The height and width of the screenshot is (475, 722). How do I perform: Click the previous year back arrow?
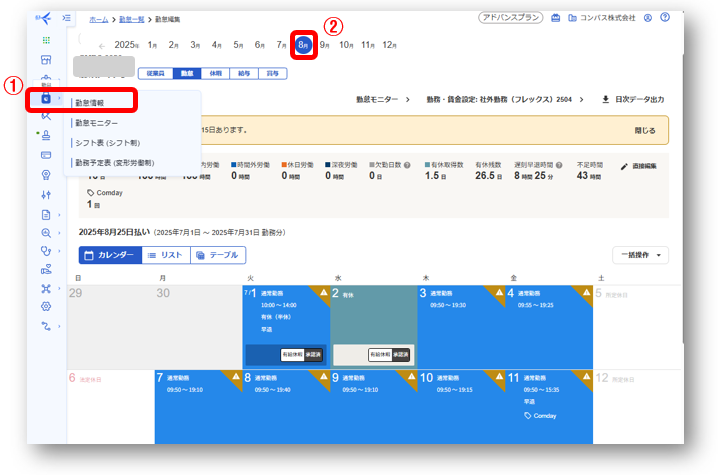101,45
